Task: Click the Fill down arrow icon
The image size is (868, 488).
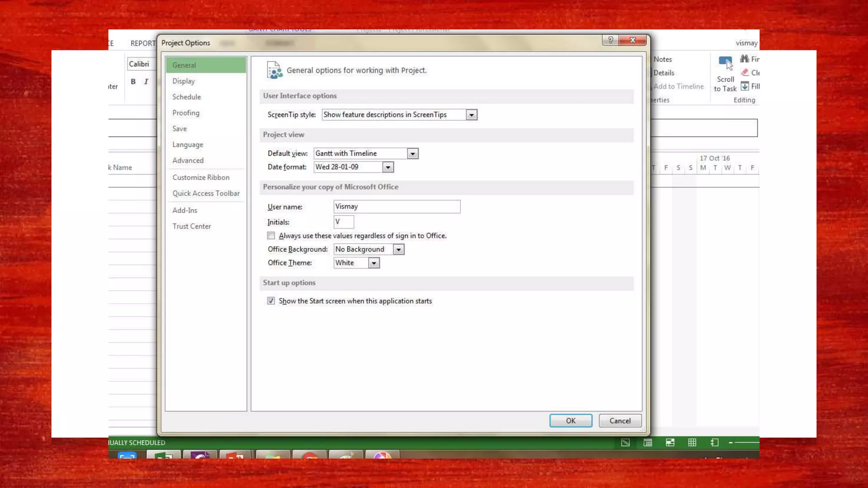Action: pyautogui.click(x=745, y=86)
